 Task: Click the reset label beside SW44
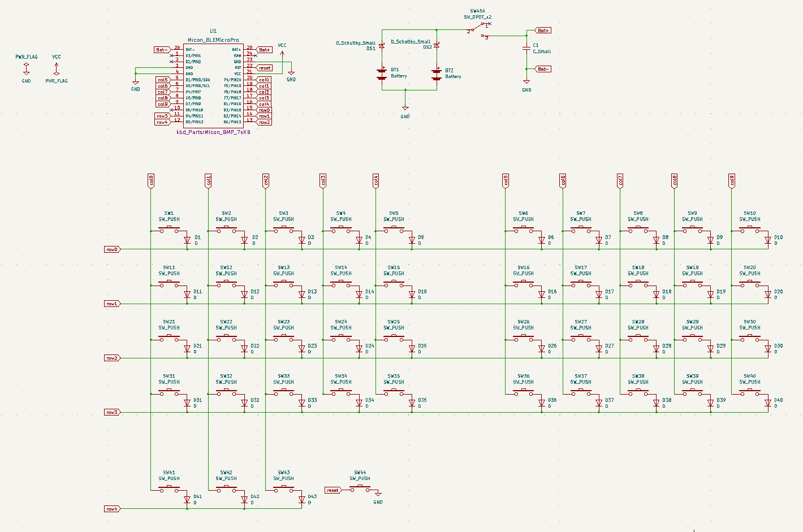(x=333, y=490)
